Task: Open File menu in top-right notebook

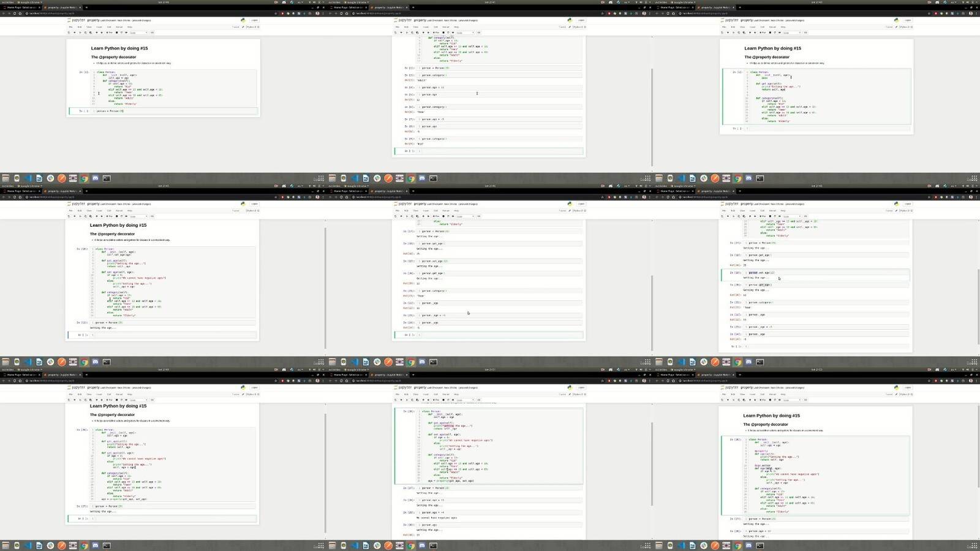Action: pyautogui.click(x=724, y=27)
